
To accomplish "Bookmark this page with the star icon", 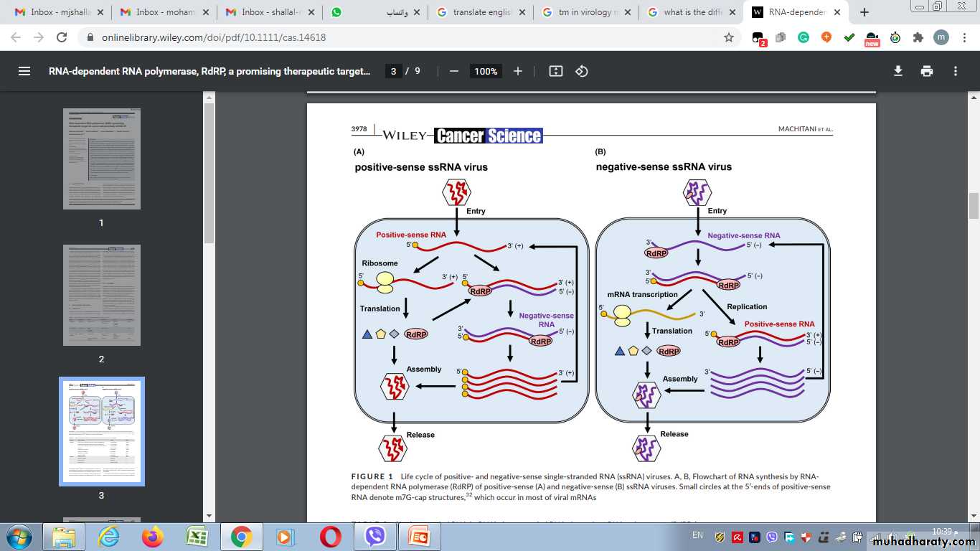I will tap(729, 38).
